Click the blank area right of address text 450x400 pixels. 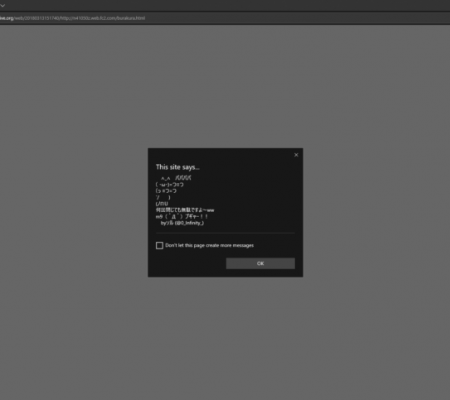(x=297, y=18)
